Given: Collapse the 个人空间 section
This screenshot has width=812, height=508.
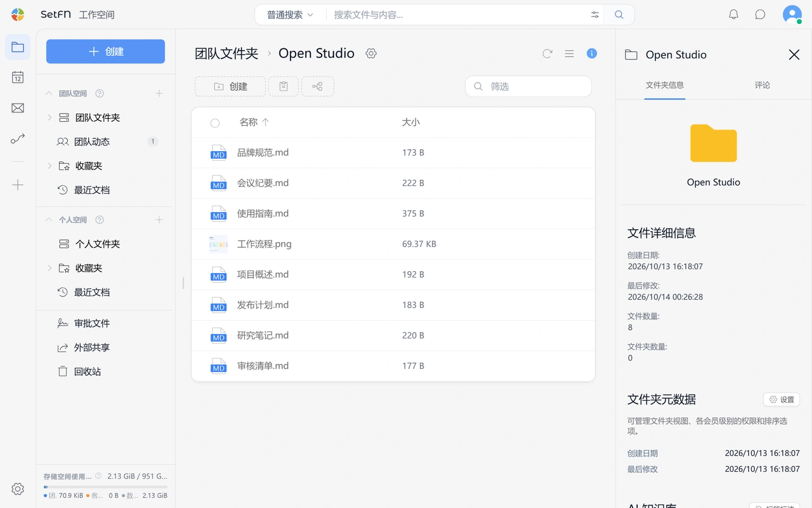Looking at the screenshot, I should click(x=49, y=220).
